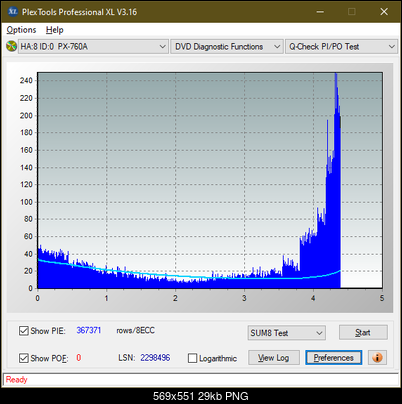
Task: Click the PIE value 367371
Action: [x=89, y=330]
